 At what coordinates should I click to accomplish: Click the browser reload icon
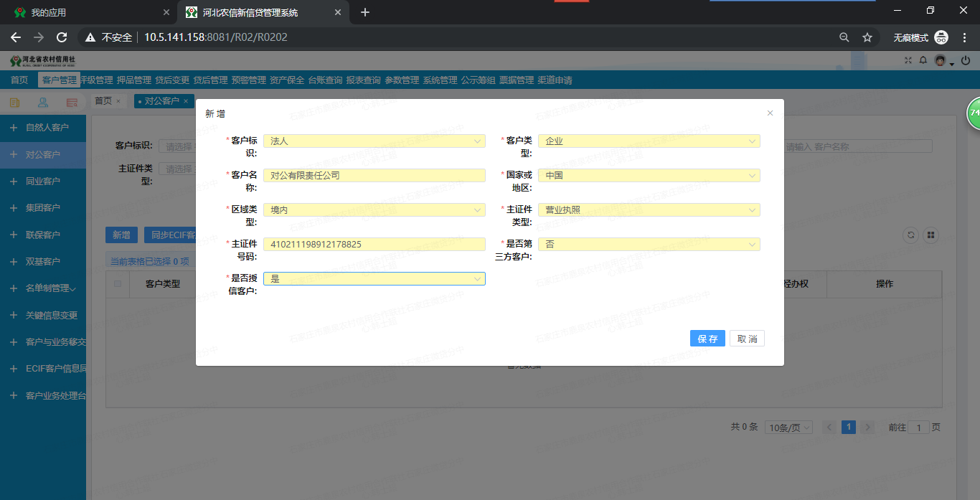(x=62, y=37)
